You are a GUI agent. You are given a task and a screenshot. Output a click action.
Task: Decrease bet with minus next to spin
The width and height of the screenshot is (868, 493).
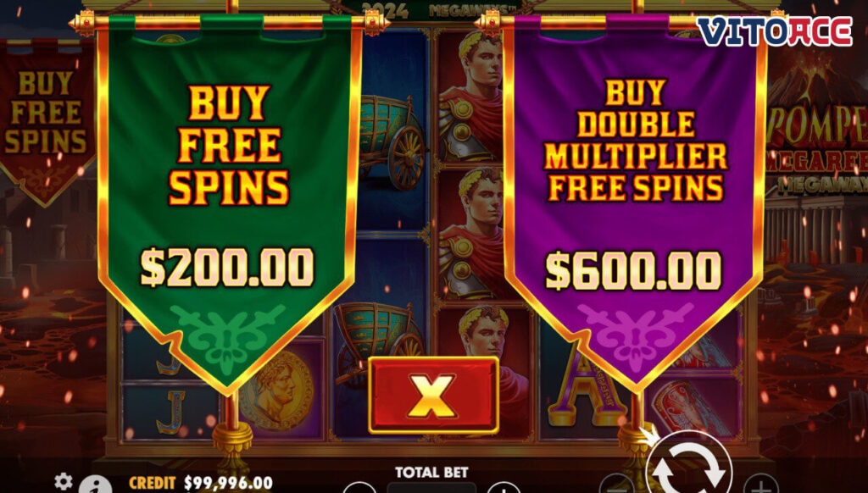point(616,485)
